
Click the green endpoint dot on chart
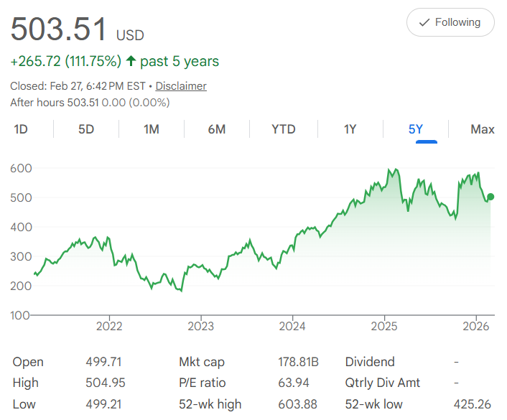pos(490,197)
